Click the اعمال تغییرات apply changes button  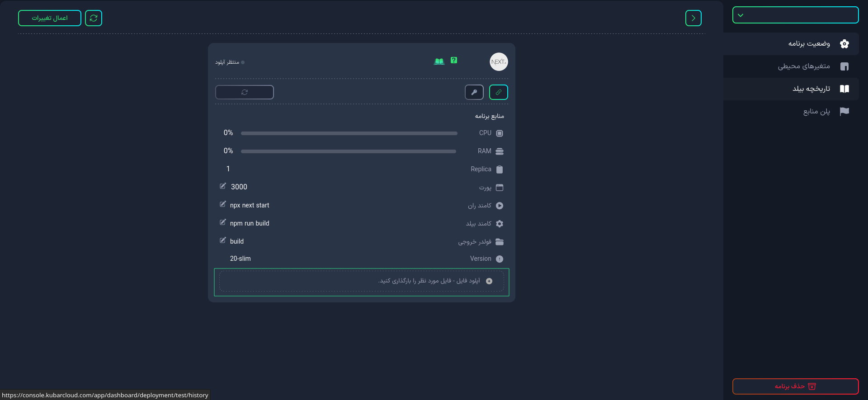tap(50, 18)
